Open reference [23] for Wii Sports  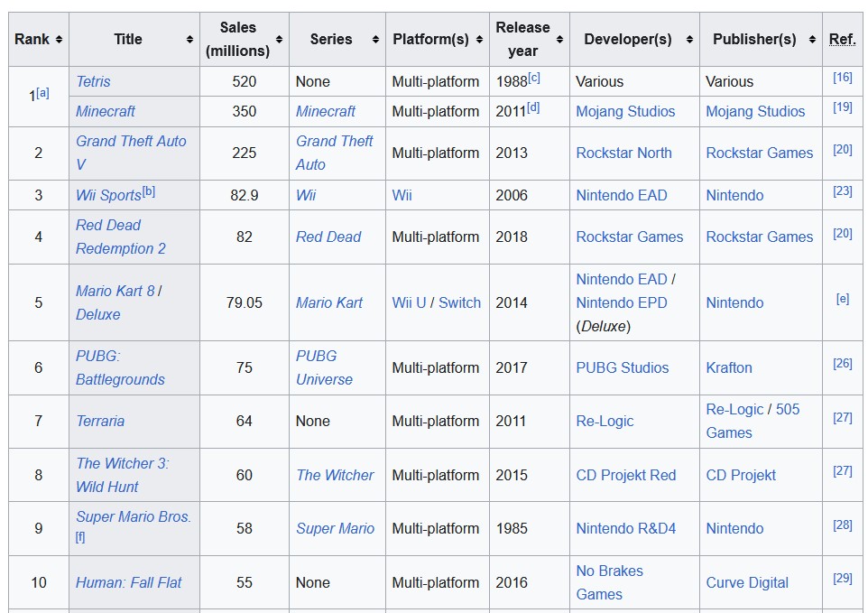click(843, 191)
